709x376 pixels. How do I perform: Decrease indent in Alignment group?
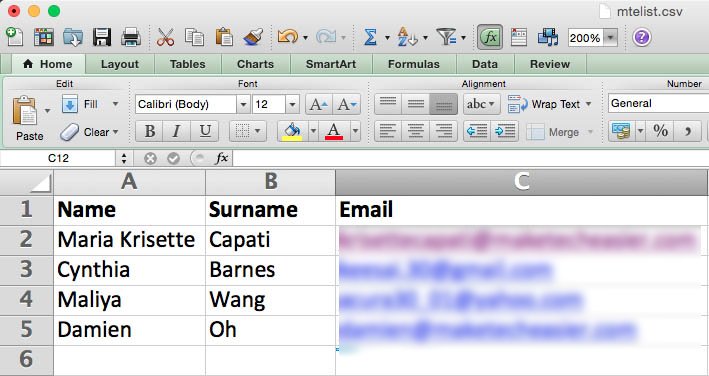pos(477,132)
